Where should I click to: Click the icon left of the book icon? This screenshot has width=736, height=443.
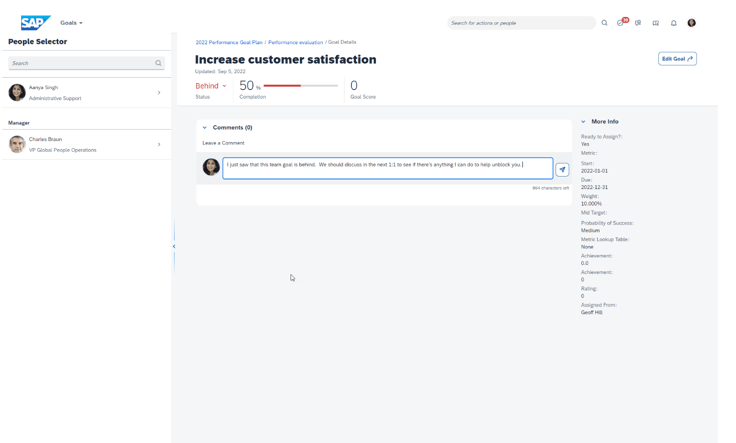click(638, 23)
